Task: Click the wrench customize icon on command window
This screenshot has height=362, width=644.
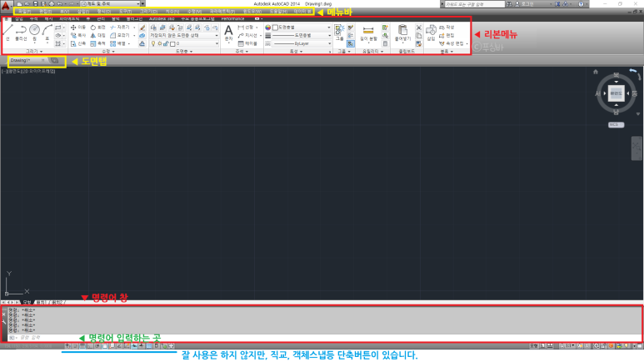Action: [x=3, y=322]
